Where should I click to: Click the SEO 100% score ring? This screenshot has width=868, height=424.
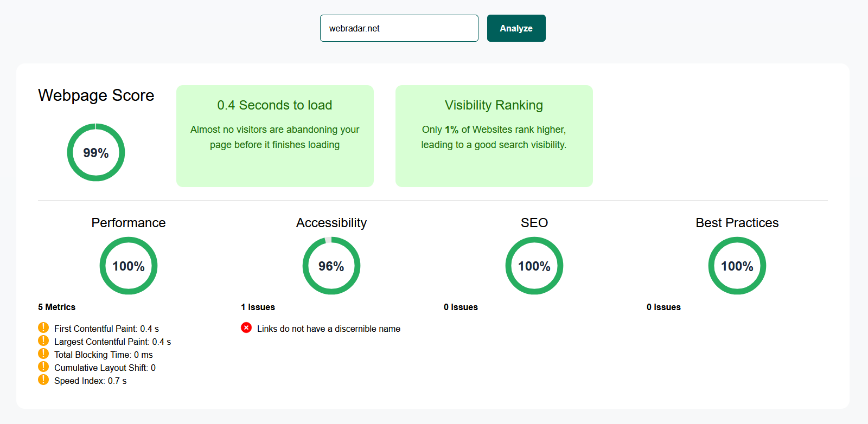tap(534, 266)
